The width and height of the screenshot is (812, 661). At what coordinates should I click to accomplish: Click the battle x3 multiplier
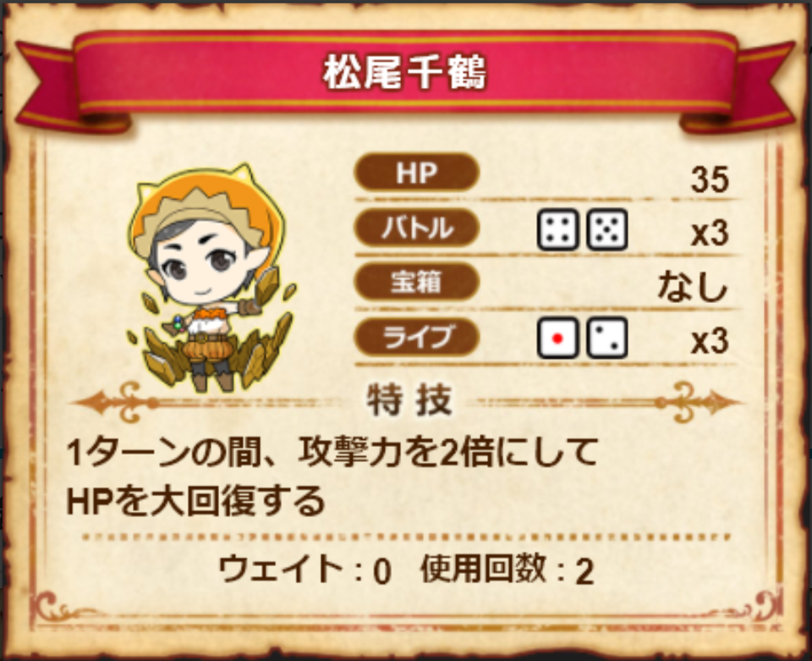pyautogui.click(x=710, y=234)
